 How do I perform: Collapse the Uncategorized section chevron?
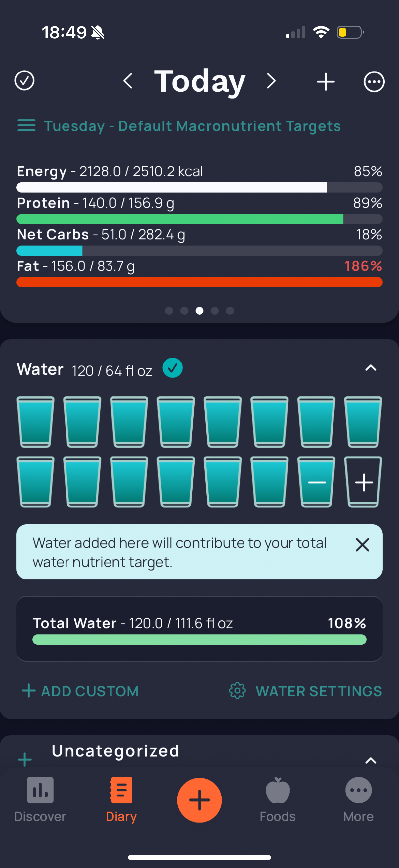[371, 760]
